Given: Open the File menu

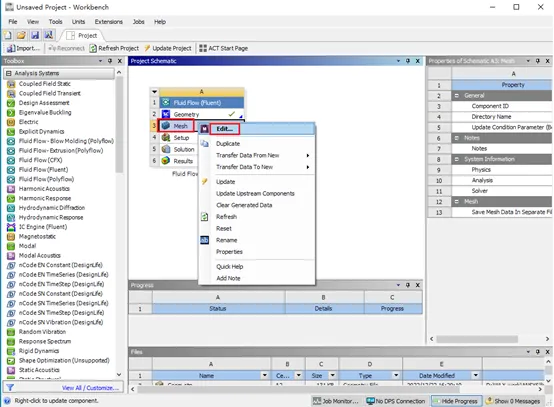Looking at the screenshot, I should 13,22.
